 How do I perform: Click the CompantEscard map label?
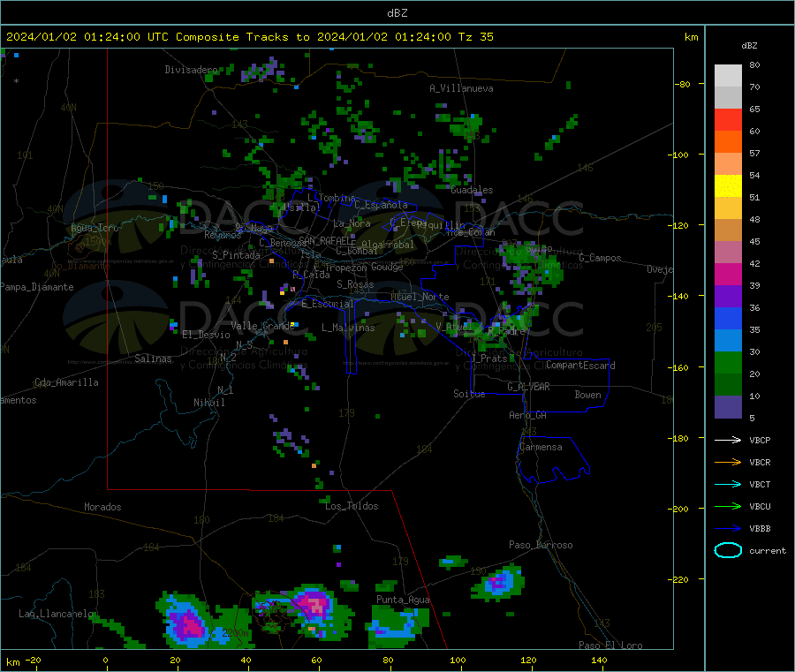(x=580, y=366)
